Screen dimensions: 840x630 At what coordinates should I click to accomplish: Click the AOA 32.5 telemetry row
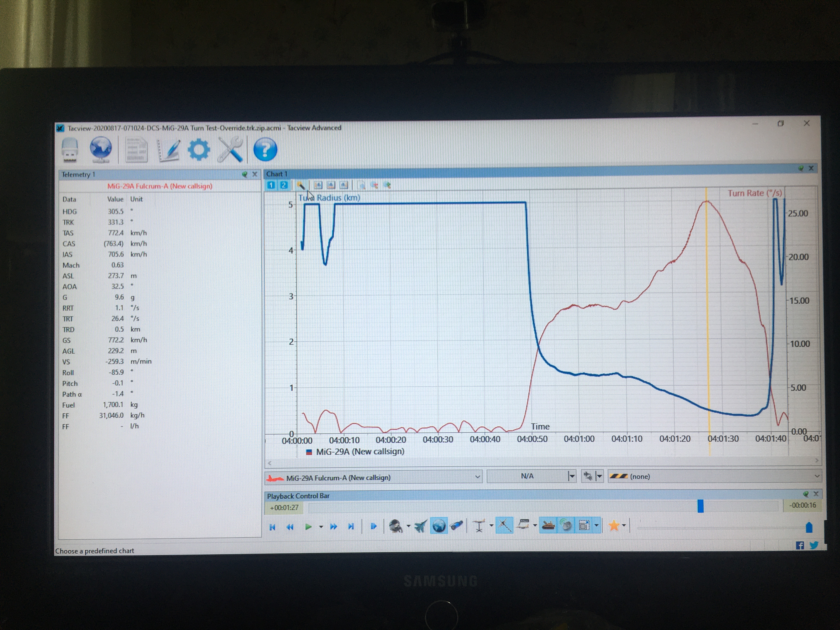[x=160, y=286]
